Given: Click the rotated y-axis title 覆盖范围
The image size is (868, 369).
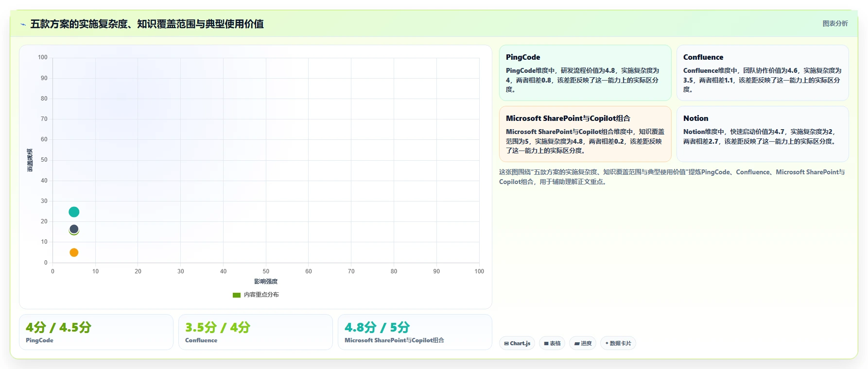Looking at the screenshot, I should pyautogui.click(x=30, y=160).
